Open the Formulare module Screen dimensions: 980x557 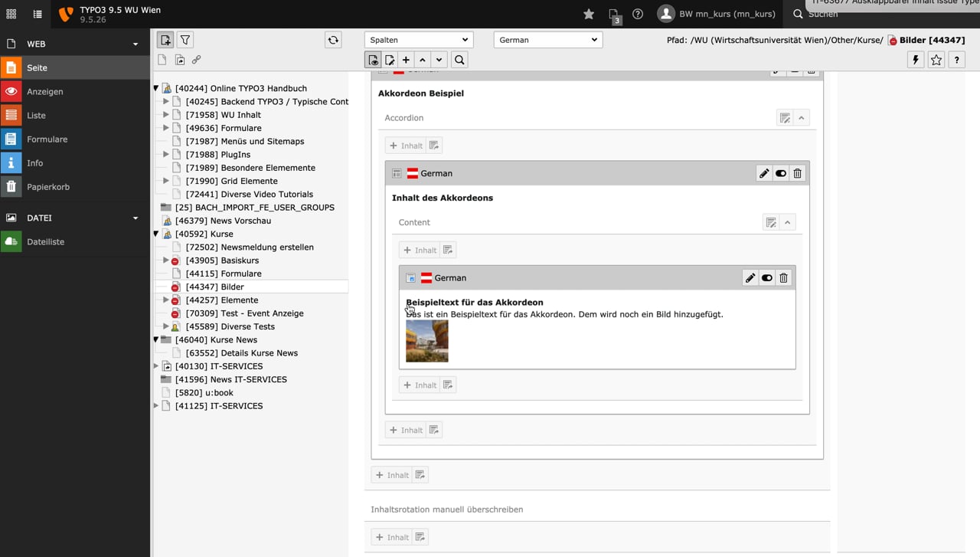point(75,139)
